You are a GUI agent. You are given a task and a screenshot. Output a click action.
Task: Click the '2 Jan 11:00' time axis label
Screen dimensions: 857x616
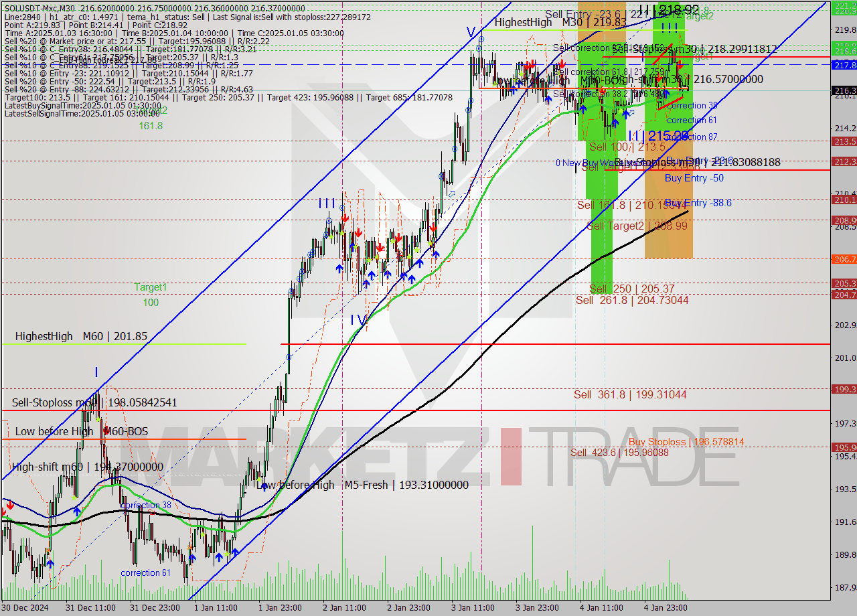(x=344, y=608)
